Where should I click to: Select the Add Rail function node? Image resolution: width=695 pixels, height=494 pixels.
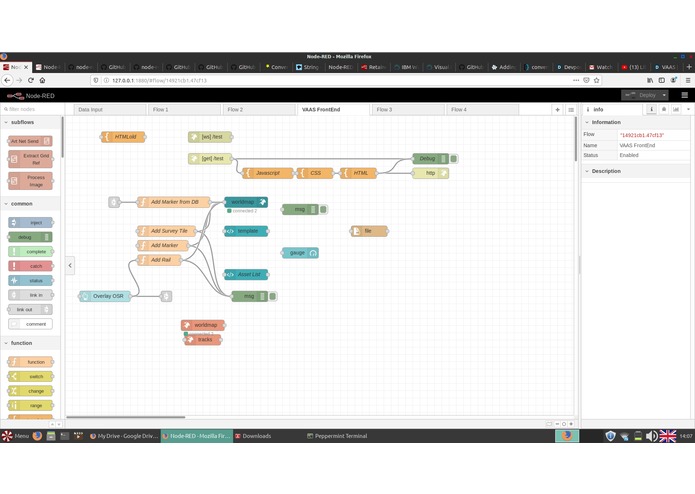click(x=160, y=260)
